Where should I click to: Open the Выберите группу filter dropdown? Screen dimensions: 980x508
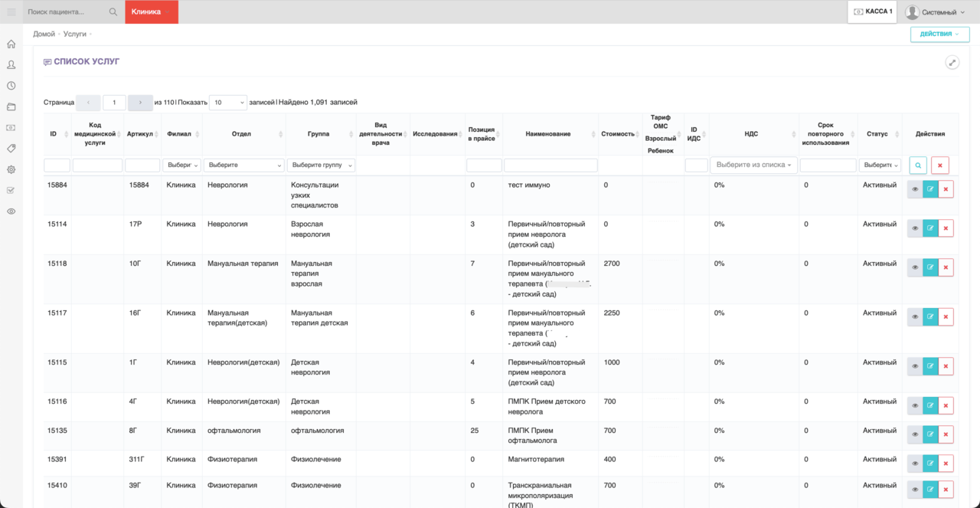[x=322, y=166]
